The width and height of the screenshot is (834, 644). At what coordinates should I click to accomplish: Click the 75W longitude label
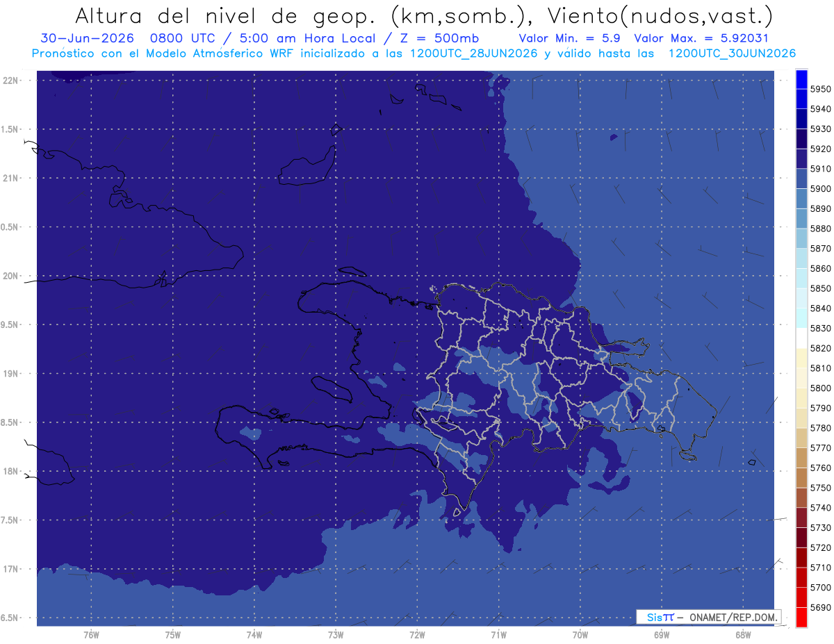click(172, 635)
